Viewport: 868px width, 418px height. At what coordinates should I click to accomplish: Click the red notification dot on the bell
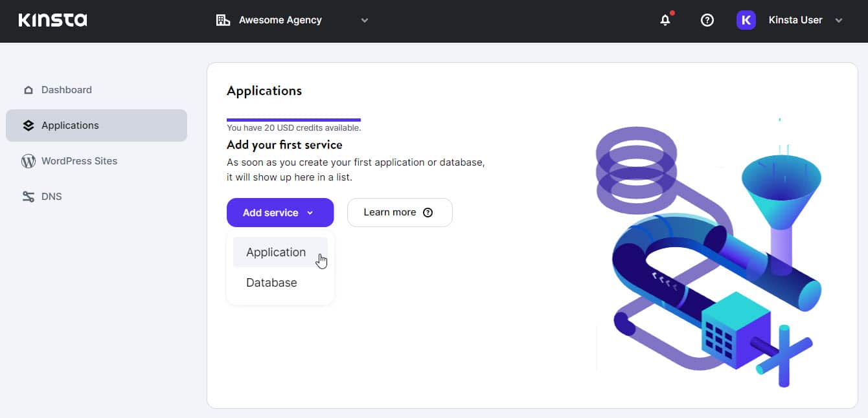[672, 12]
